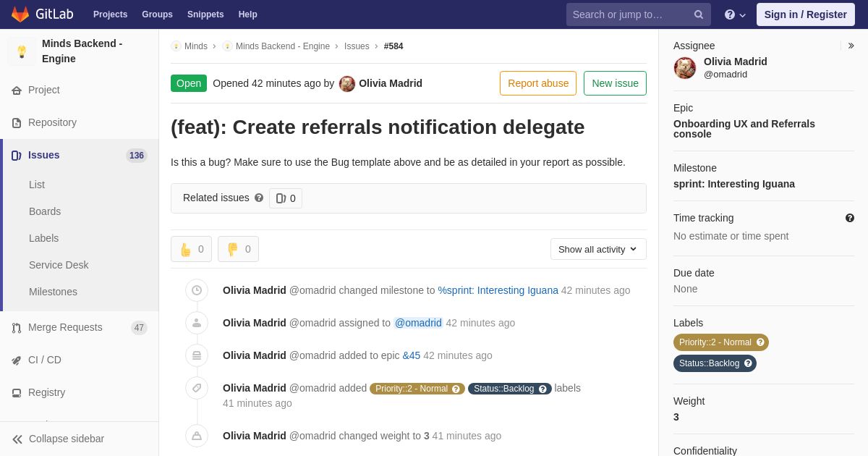Open the &45 epic link

[x=412, y=355]
